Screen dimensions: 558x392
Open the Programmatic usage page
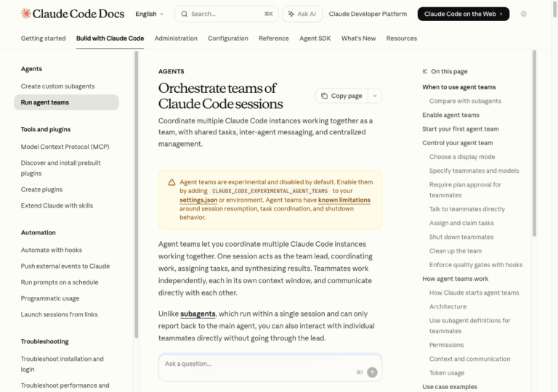coord(50,298)
